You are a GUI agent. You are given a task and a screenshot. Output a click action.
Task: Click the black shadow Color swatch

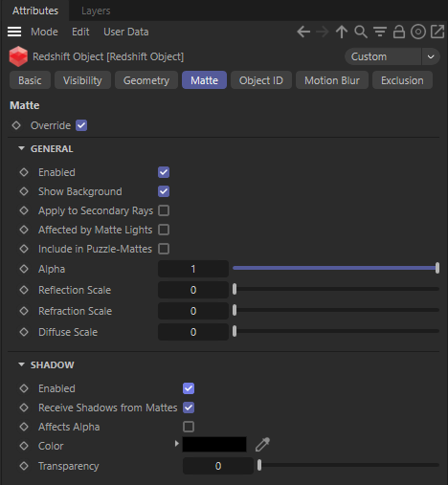pos(214,445)
